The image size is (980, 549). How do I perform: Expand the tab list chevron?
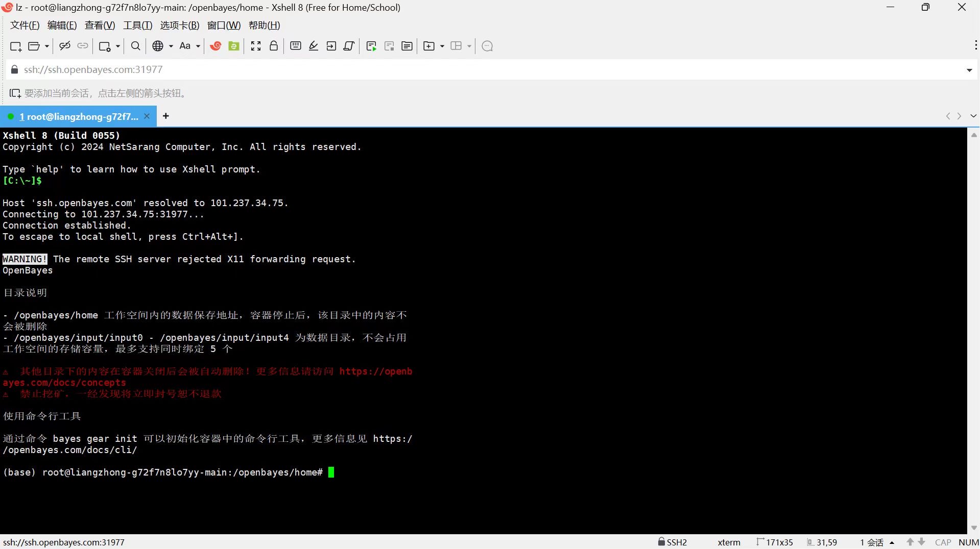click(973, 116)
